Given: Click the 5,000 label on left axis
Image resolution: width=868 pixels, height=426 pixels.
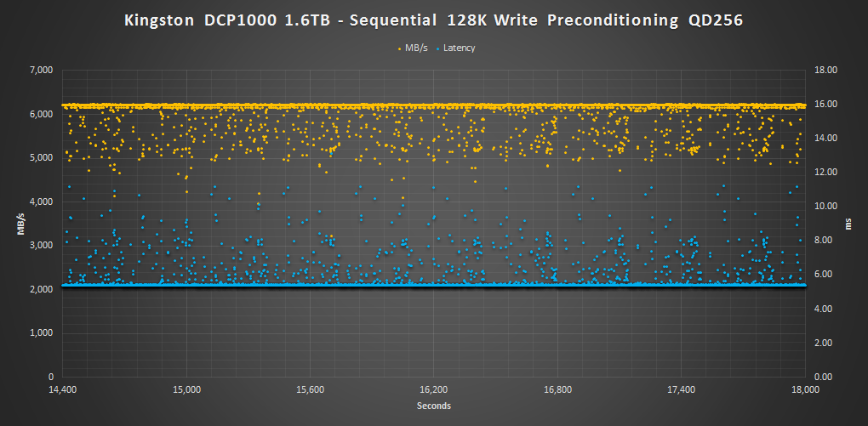Looking at the screenshot, I should 42,157.
